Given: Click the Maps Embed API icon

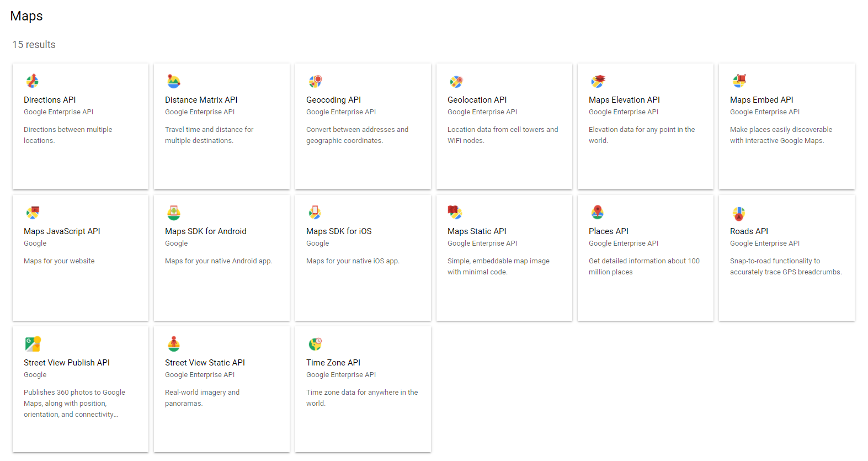Looking at the screenshot, I should 739,81.
